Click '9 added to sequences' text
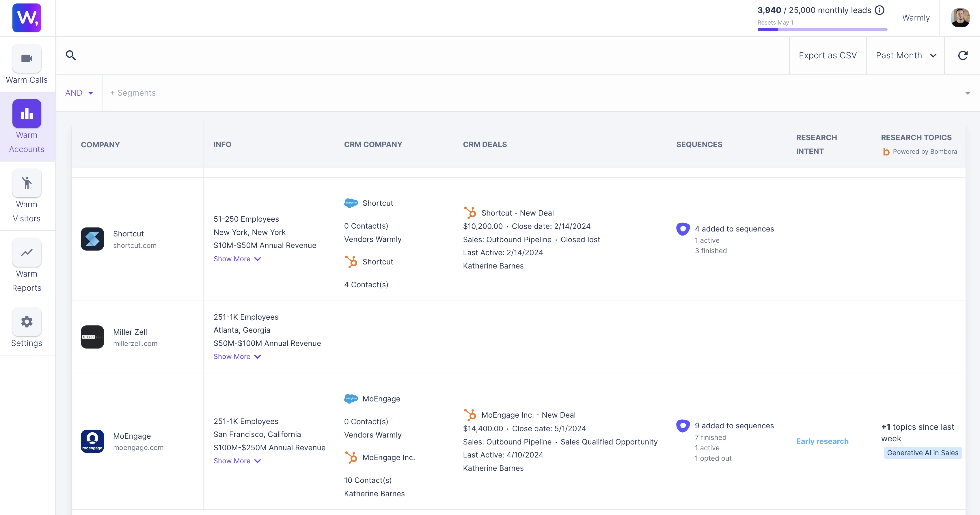The height and width of the screenshot is (515, 980). click(734, 425)
